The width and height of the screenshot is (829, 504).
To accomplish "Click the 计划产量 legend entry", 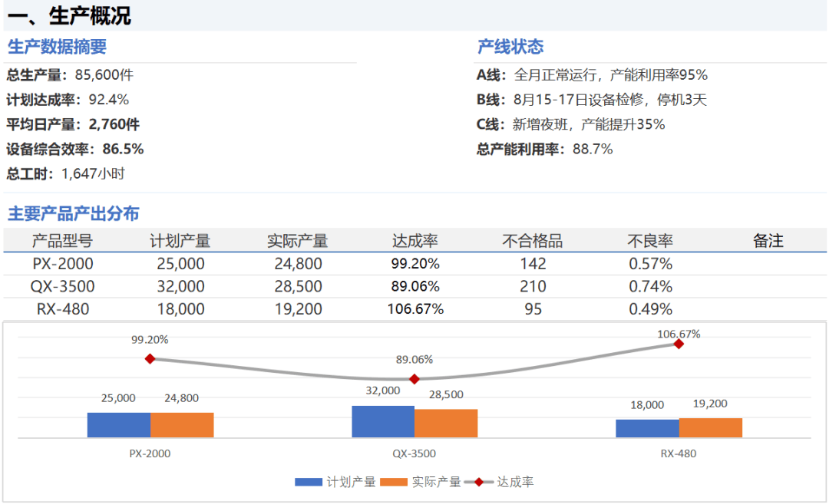I will (335, 482).
